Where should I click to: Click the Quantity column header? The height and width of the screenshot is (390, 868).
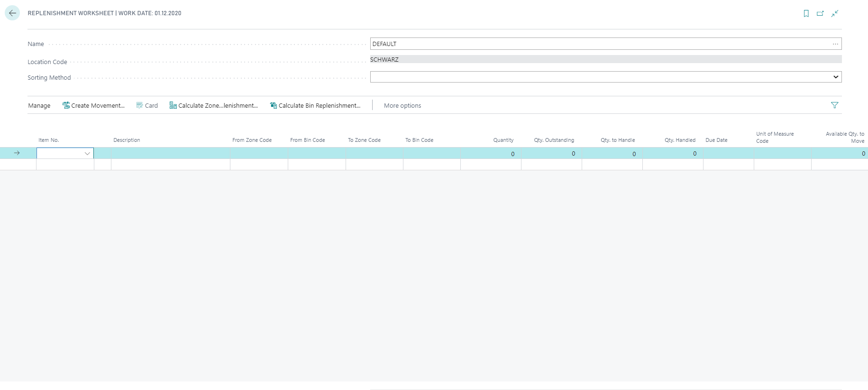503,140
